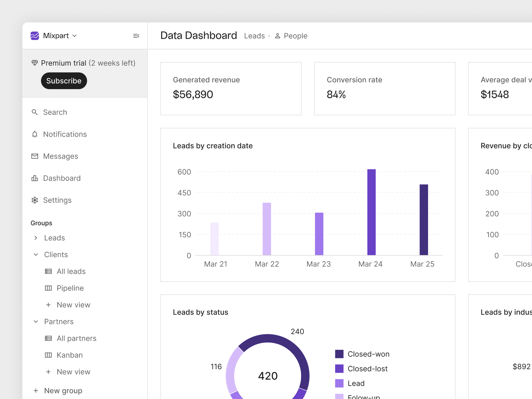Click the donut chart center 420
This screenshot has height=399, width=532.
pyautogui.click(x=268, y=376)
